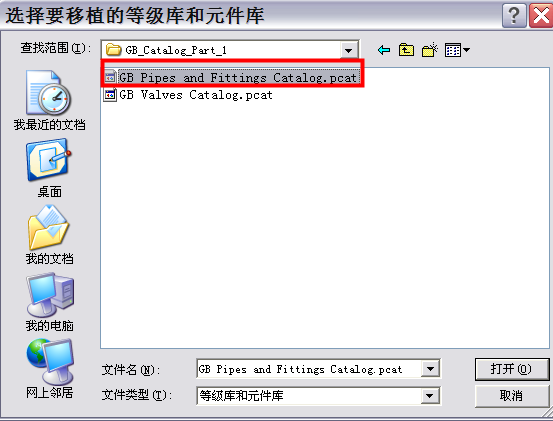The image size is (553, 421).
Task: Open 我的电脑 location
Action: [x=49, y=302]
